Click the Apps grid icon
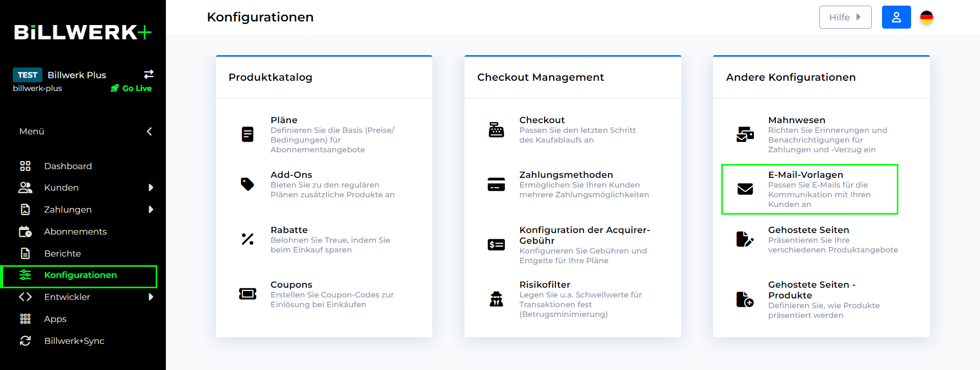980x370 pixels. pos(25,319)
